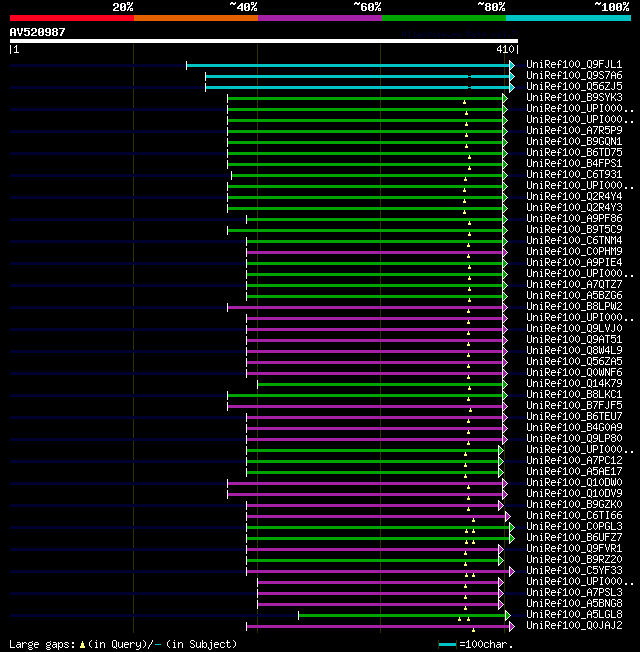Select the UniRef100_Q2R4Y4 label
This screenshot has height=652, width=640.
point(574,196)
